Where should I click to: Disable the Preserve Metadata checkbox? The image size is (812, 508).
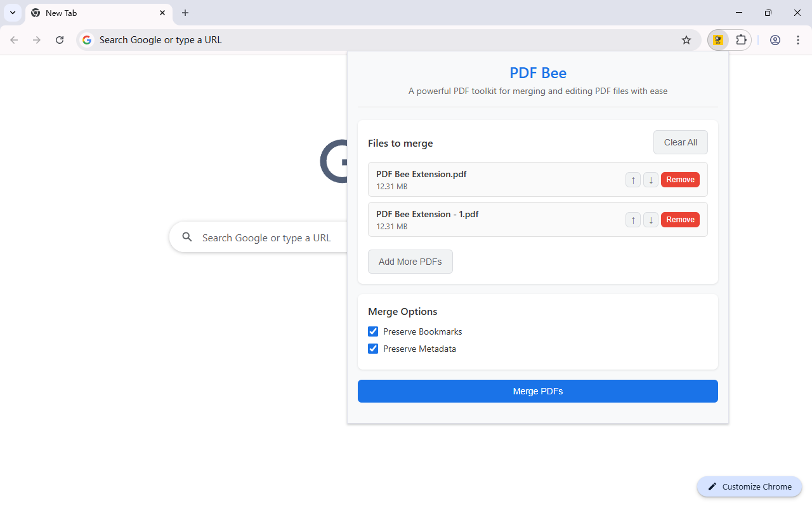373,349
